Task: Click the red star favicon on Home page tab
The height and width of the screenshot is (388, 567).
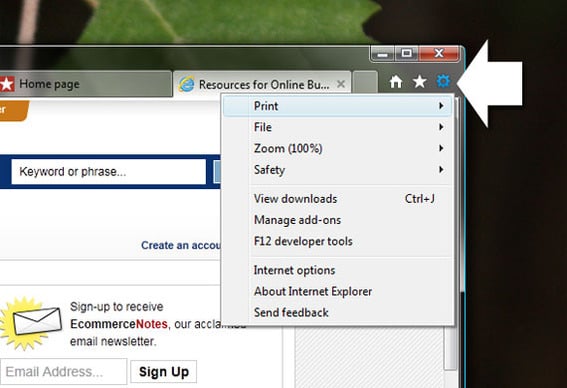Action: click(x=7, y=84)
